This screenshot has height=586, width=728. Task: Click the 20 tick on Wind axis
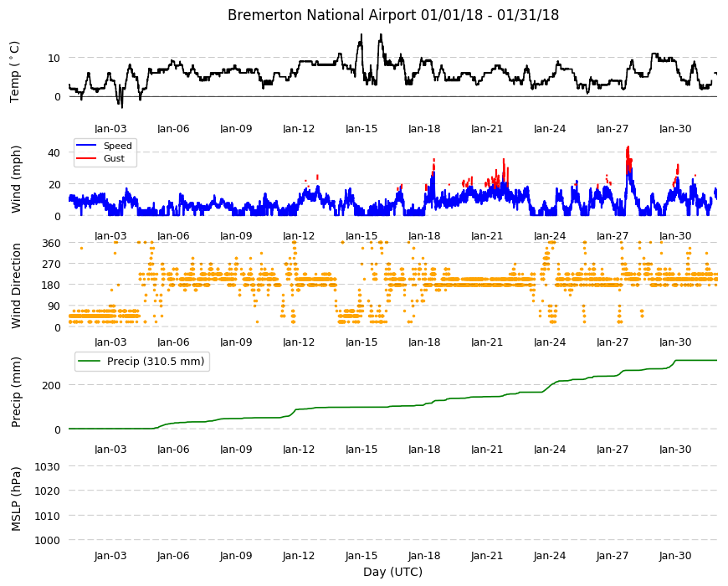click(54, 185)
